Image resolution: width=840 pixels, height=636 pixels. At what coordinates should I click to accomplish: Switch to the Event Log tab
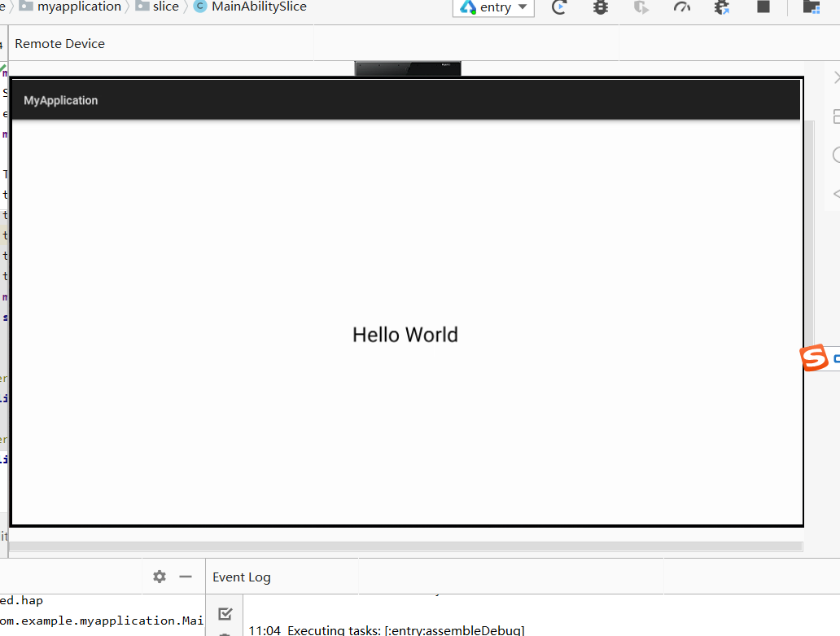pos(242,576)
